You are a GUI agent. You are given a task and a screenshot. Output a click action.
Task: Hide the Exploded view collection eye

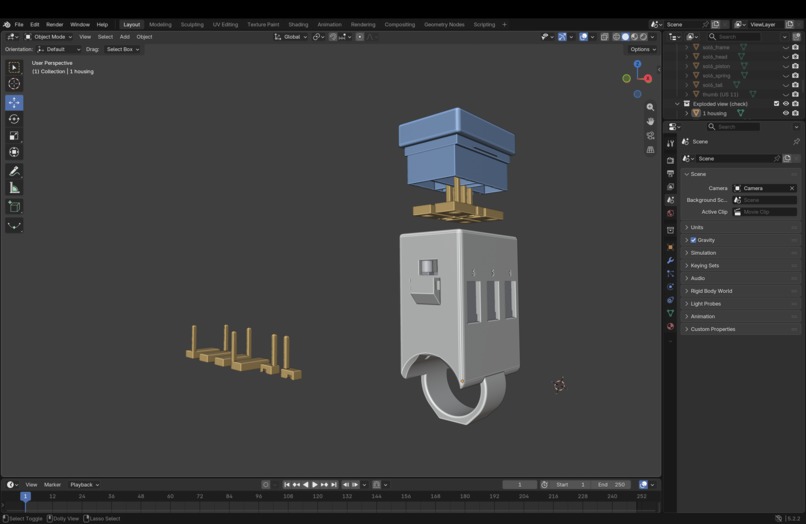(785, 104)
